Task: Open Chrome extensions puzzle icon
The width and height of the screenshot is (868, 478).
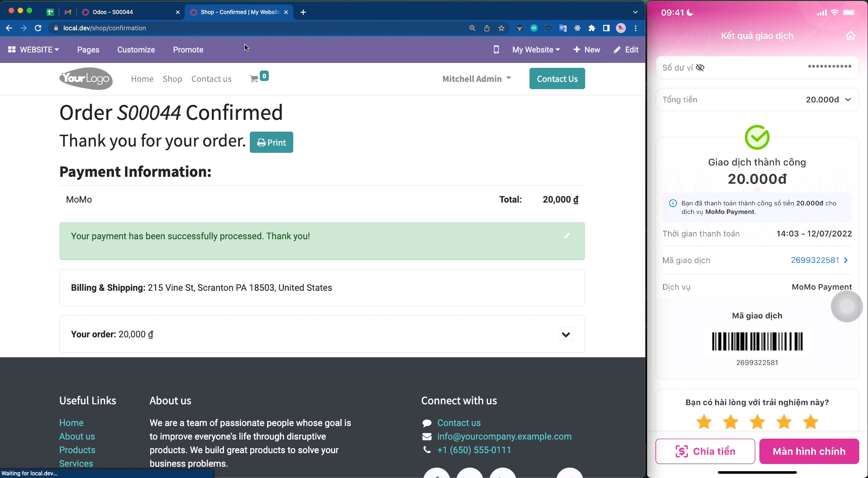Action: (592, 28)
